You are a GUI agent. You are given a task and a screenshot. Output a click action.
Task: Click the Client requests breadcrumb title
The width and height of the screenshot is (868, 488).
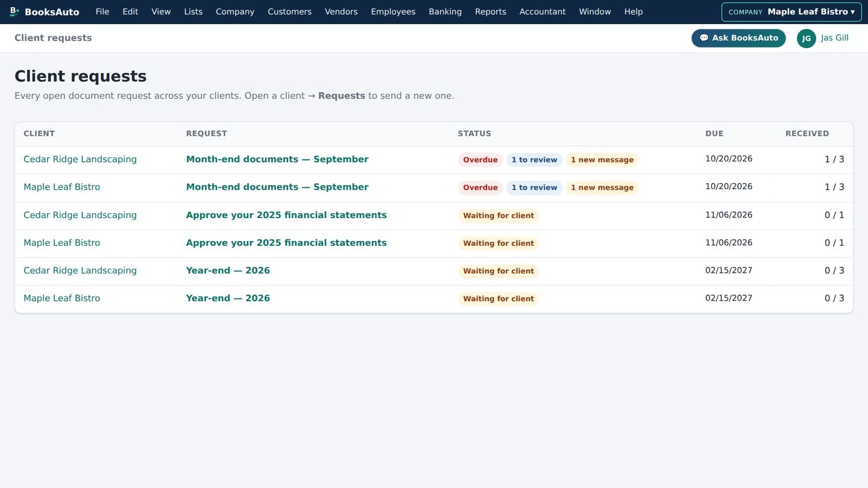pos(53,38)
